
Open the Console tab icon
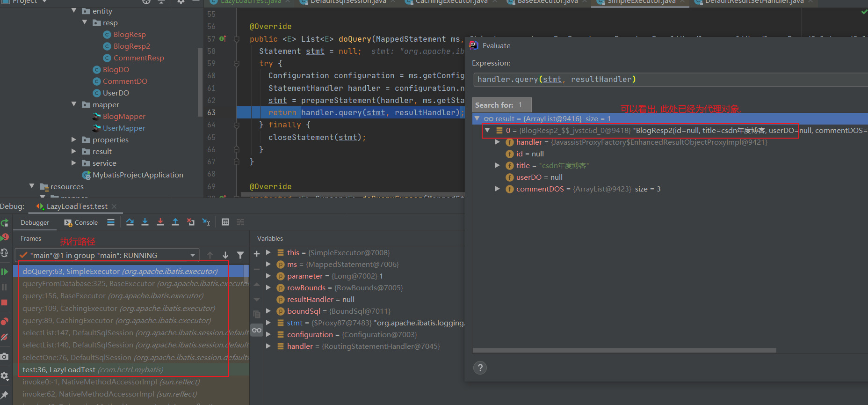pos(68,223)
